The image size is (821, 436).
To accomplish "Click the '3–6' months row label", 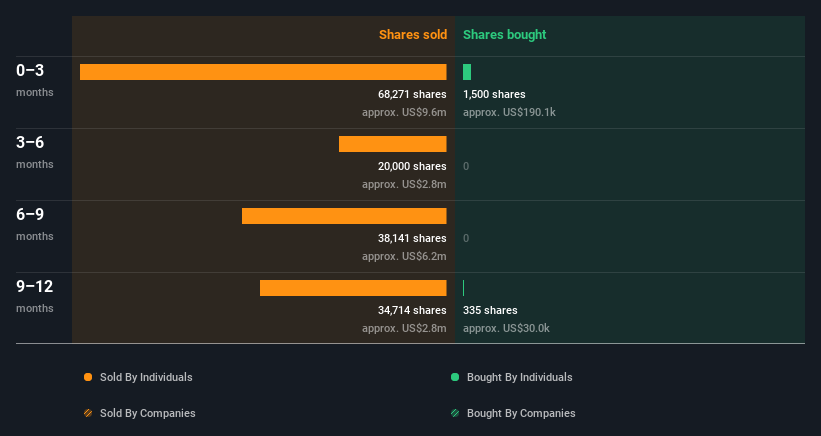I will pyautogui.click(x=30, y=142).
